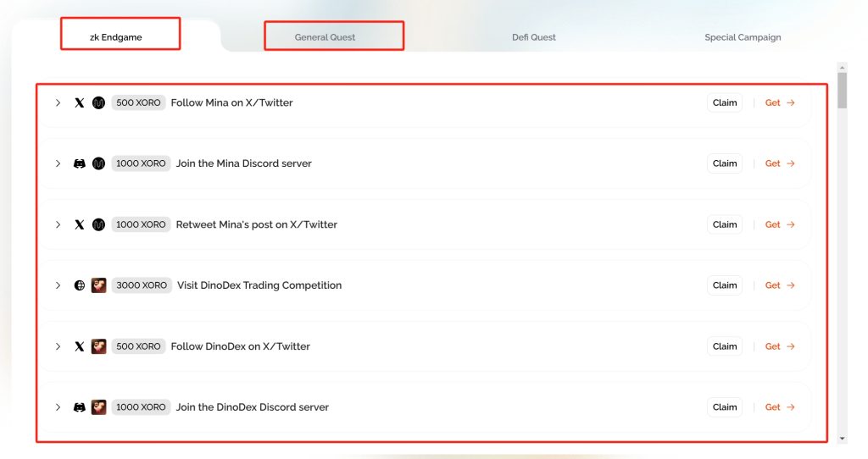Expand the Follow DinoDex on X/Twitter quest
The height and width of the screenshot is (459, 868).
pos(58,346)
